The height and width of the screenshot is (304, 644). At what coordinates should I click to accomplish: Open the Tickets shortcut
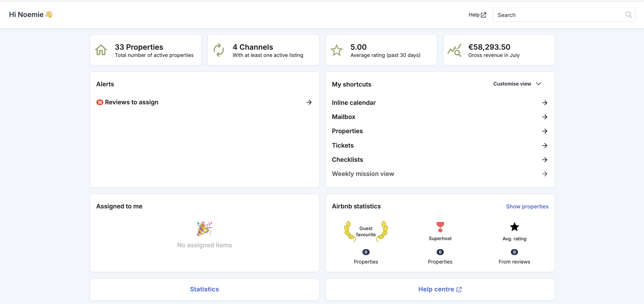click(440, 146)
